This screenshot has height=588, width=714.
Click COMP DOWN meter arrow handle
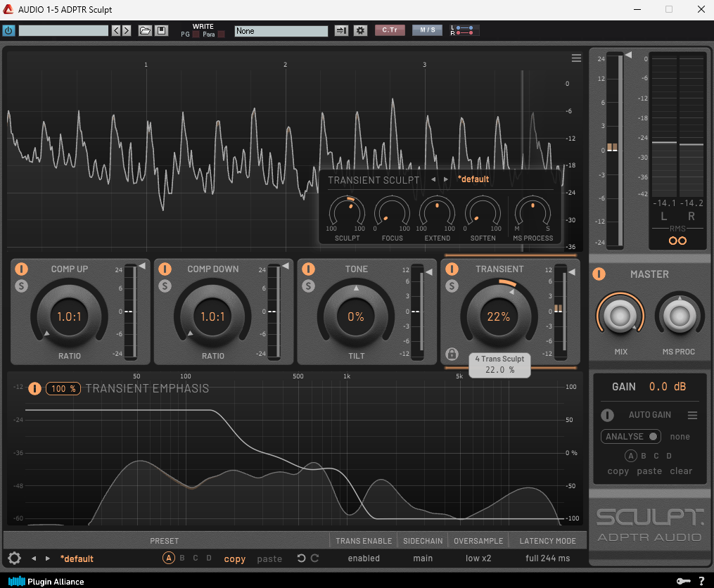(x=286, y=266)
